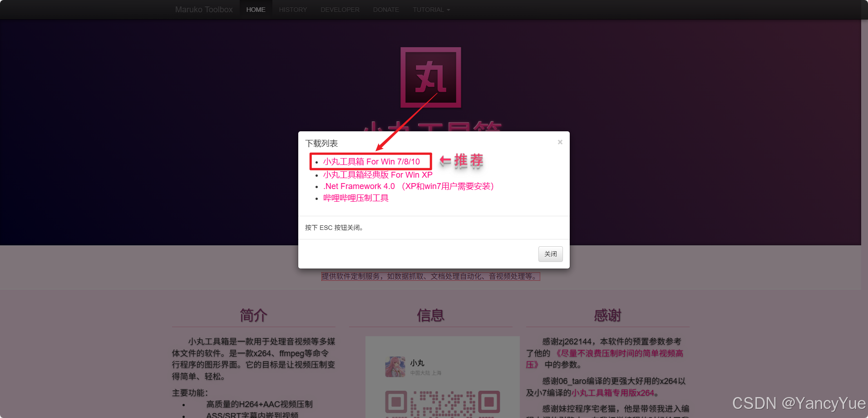Click the 感谢 section heading

pyautogui.click(x=607, y=315)
